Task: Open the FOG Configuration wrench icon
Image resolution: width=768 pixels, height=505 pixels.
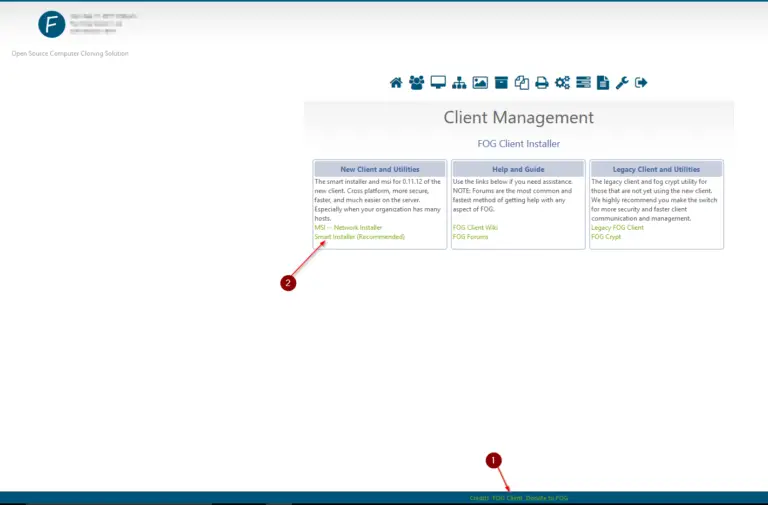Action: click(x=622, y=83)
